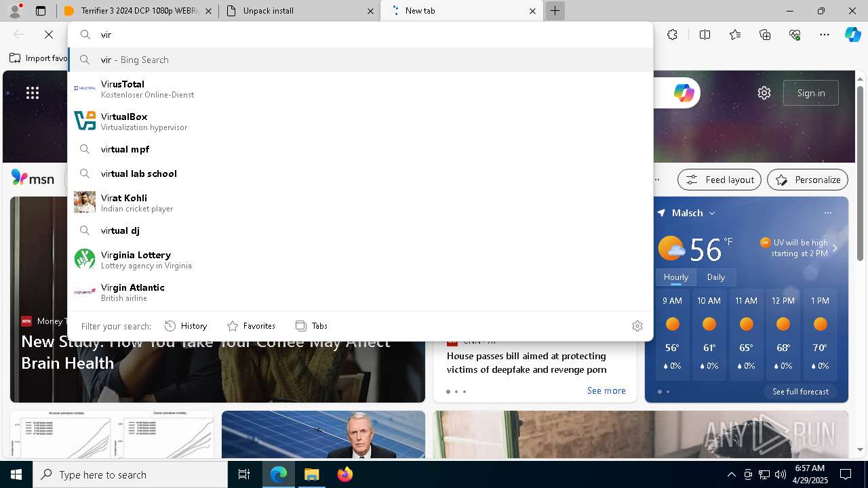Choose the VirusTotal suggestion

point(360,89)
